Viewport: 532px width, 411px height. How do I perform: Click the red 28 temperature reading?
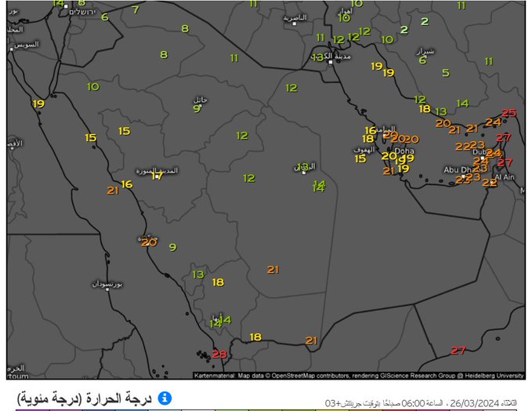coord(219,355)
